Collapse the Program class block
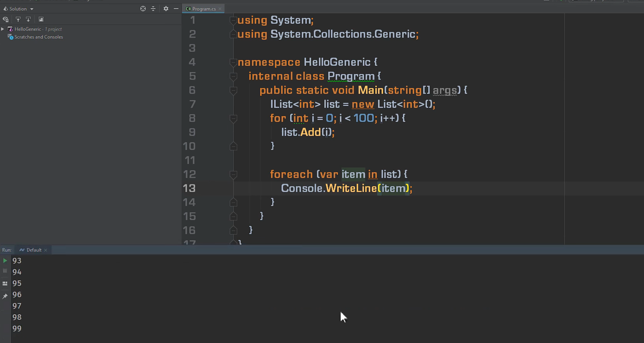Screen dimensions: 644x343 click(x=233, y=76)
